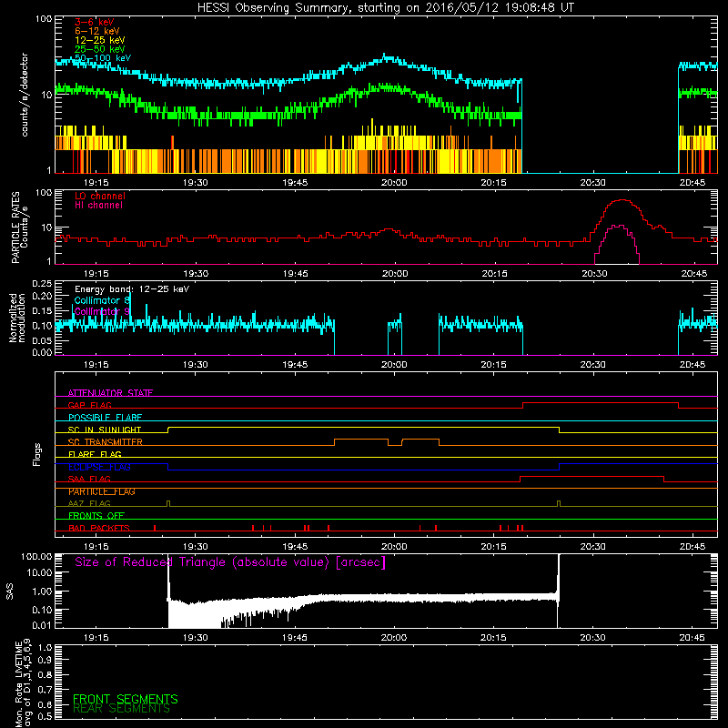The image size is (728, 728).
Task: Select the Collimator 8 legend label
Action: tap(102, 300)
